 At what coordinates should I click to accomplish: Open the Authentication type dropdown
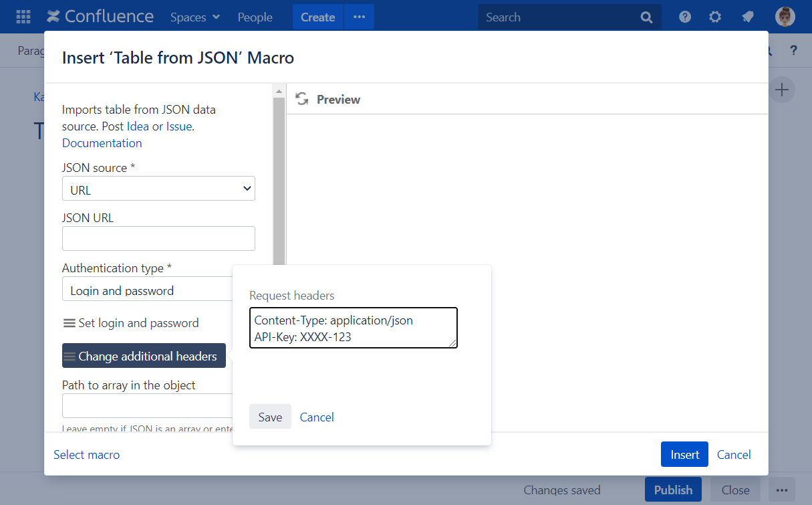147,290
